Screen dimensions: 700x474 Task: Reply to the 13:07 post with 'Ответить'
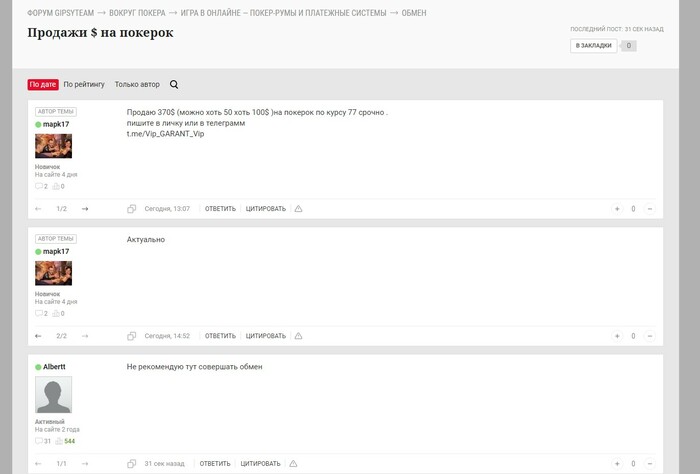(220, 208)
